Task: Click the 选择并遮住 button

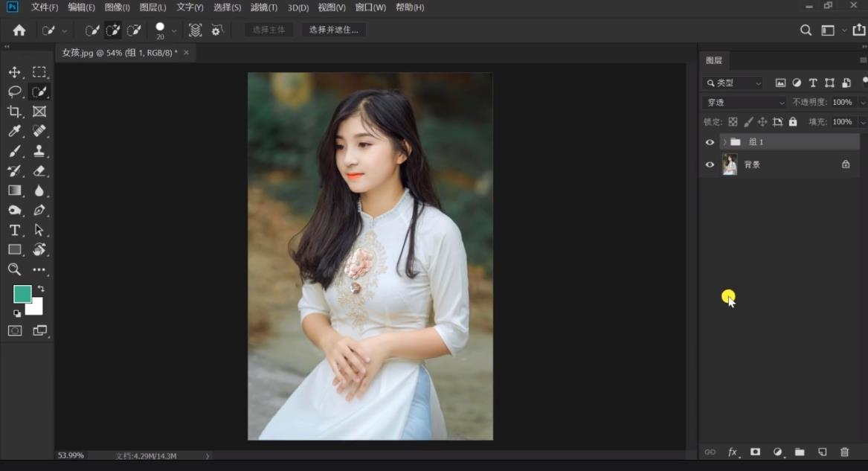Action: [x=334, y=30]
